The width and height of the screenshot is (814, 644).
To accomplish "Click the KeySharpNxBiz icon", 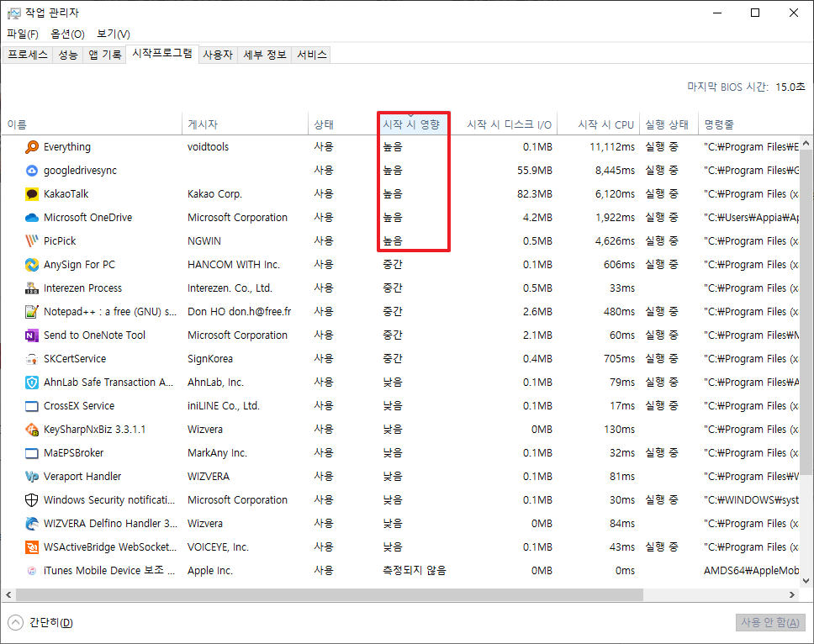I will tap(32, 429).
